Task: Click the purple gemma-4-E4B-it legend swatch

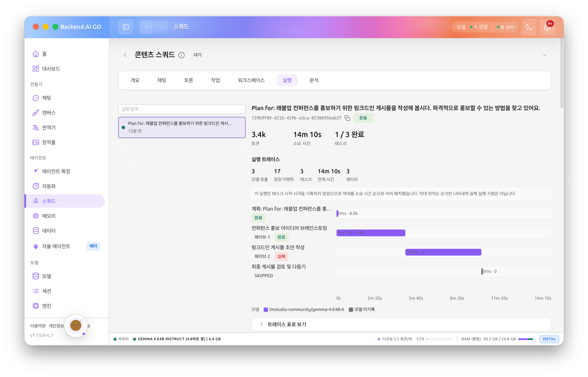Action: (x=266, y=310)
